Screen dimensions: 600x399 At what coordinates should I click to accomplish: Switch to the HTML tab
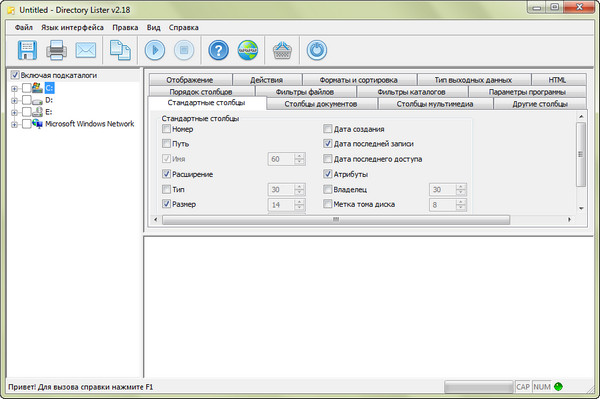click(558, 80)
